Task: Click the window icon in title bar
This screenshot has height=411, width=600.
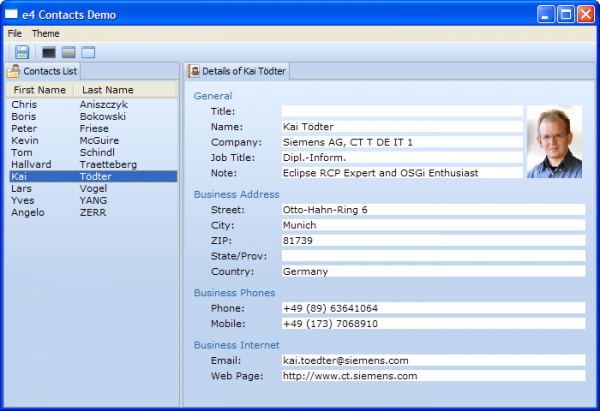Action: 11,14
